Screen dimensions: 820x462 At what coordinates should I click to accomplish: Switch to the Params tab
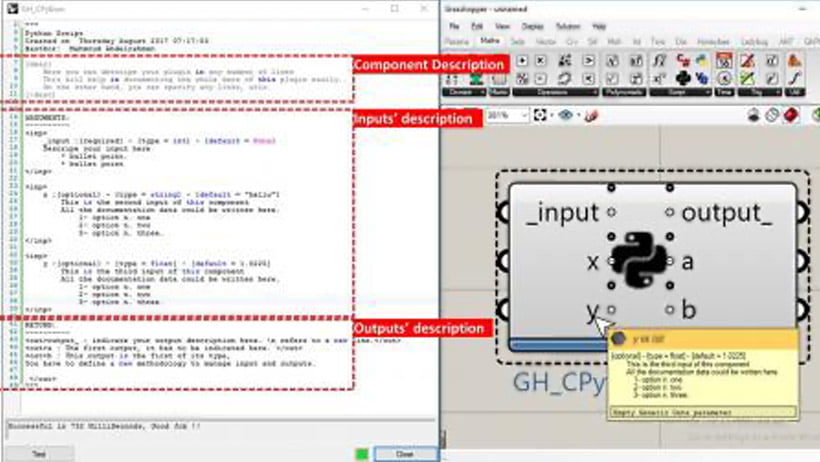pyautogui.click(x=457, y=41)
